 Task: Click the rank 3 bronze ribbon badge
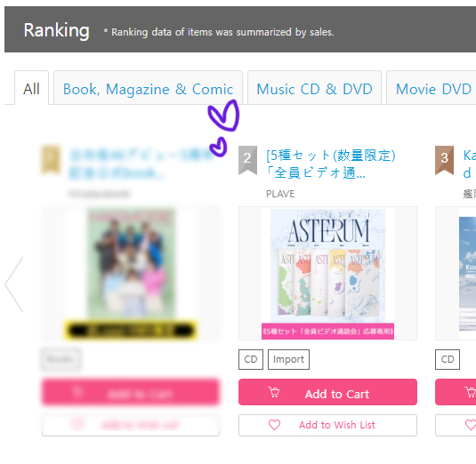[x=444, y=160]
